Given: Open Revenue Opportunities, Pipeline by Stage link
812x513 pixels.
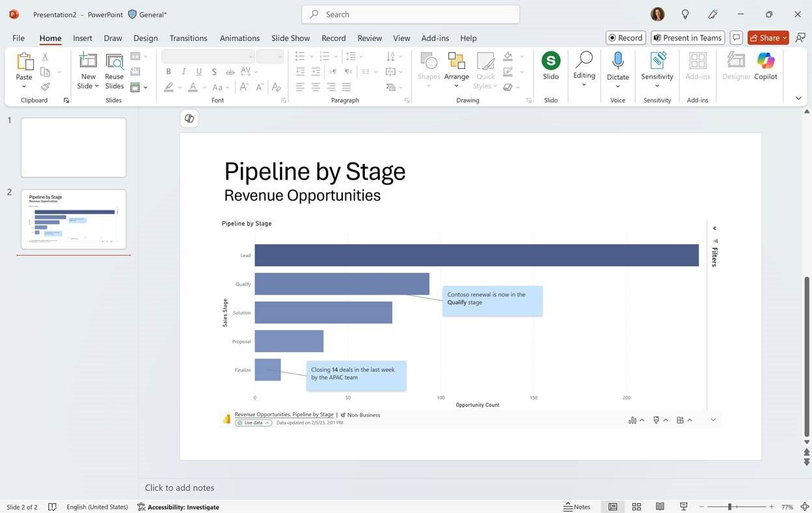Looking at the screenshot, I should click(284, 415).
